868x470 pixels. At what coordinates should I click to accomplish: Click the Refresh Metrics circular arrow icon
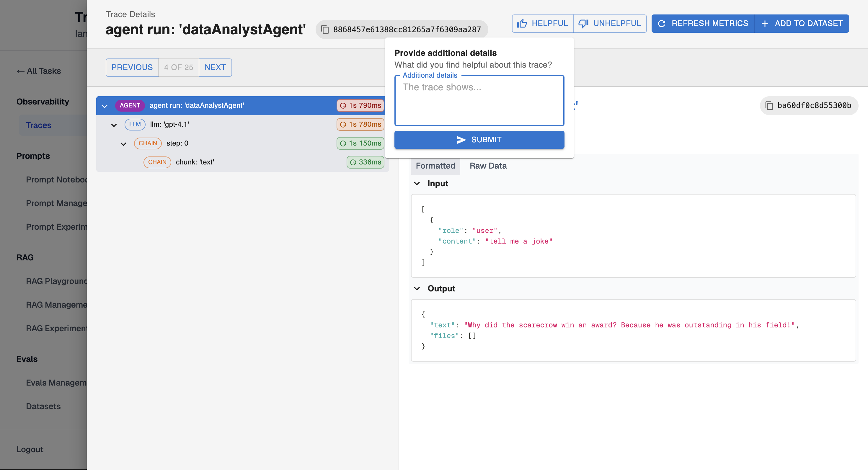click(x=661, y=24)
